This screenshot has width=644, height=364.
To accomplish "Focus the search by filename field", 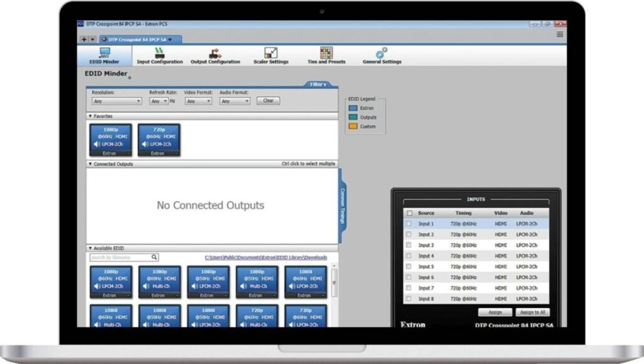I will (120, 257).
